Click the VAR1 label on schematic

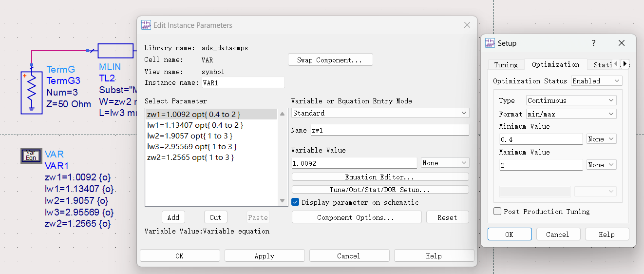coord(57,166)
